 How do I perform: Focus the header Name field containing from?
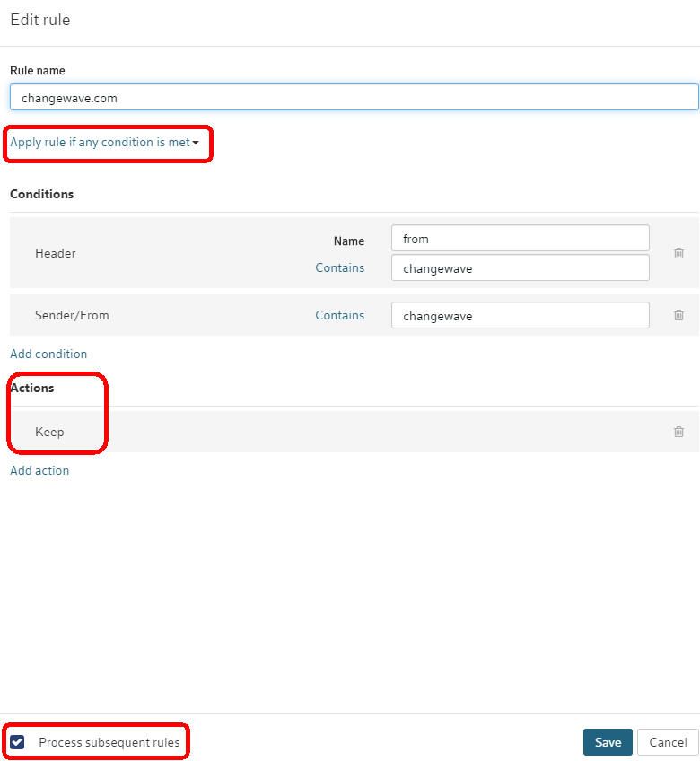click(x=521, y=239)
